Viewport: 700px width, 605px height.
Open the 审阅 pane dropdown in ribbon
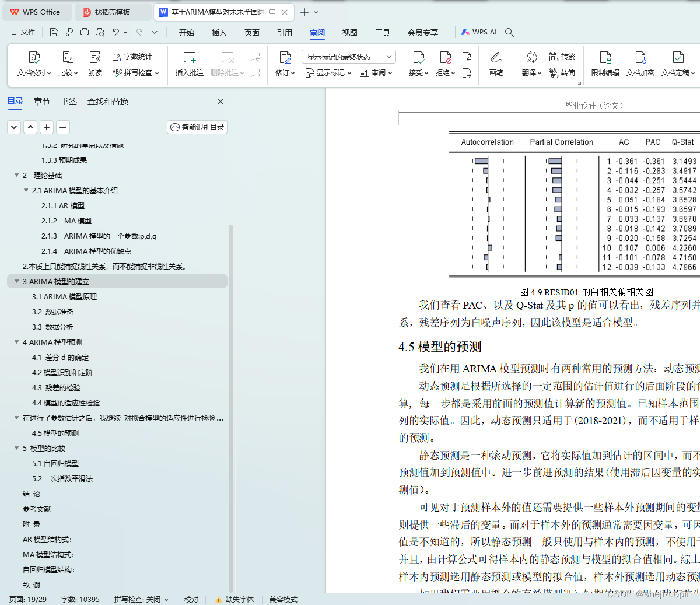point(376,73)
